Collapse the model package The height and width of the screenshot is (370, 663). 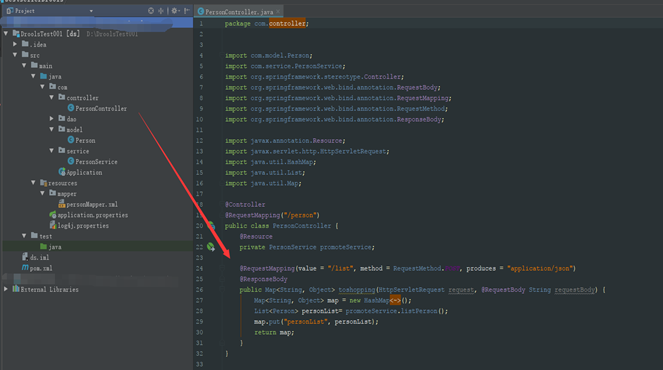[52, 129]
